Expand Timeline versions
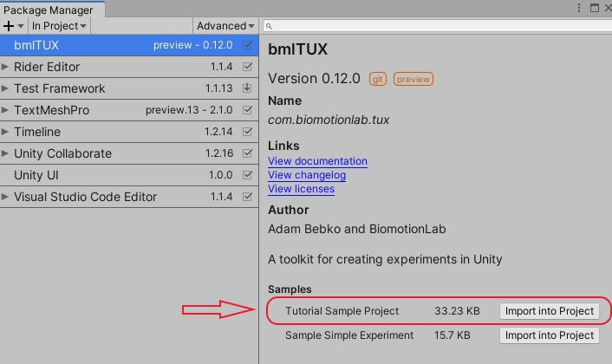The image size is (612, 364). coord(4,132)
